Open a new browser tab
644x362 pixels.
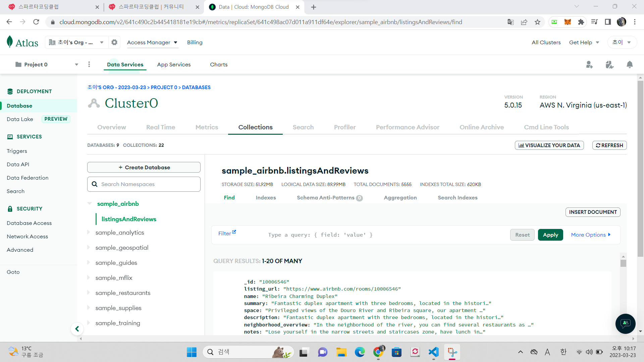coord(314,7)
